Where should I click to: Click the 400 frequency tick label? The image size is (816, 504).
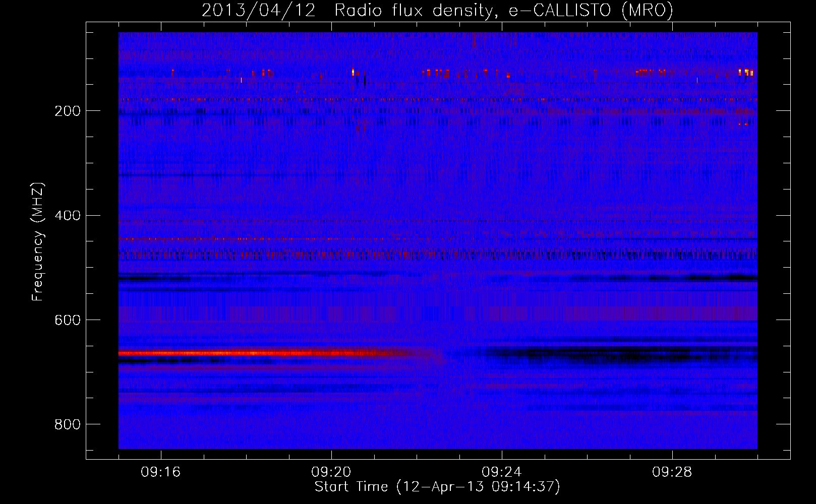click(x=68, y=216)
